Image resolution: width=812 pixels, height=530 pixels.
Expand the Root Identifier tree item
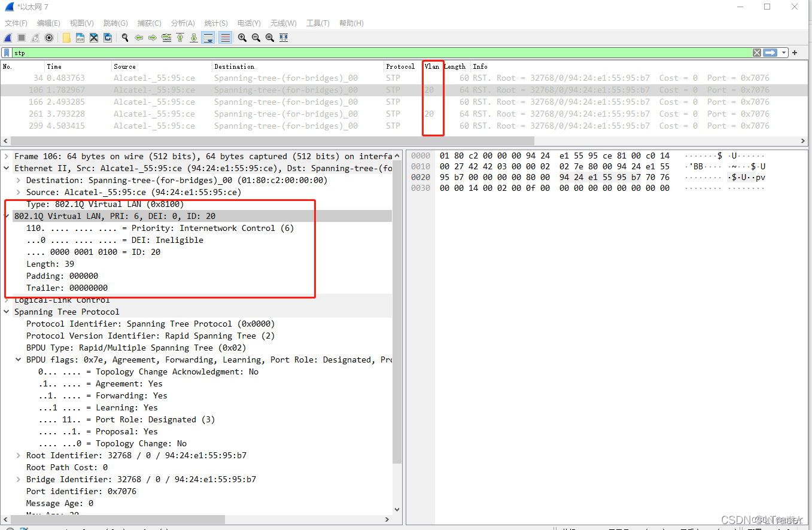(x=17, y=455)
